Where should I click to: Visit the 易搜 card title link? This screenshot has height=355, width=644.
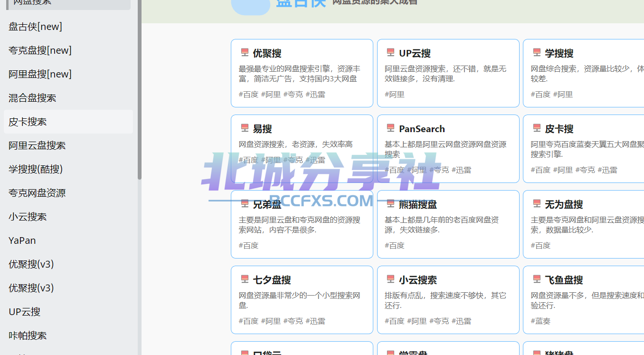(x=262, y=129)
